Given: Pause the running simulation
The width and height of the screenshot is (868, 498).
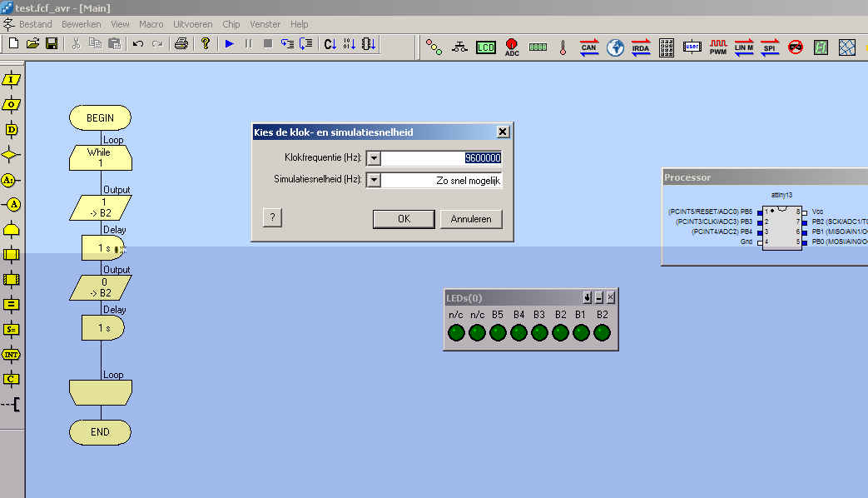Looking at the screenshot, I should pos(249,44).
